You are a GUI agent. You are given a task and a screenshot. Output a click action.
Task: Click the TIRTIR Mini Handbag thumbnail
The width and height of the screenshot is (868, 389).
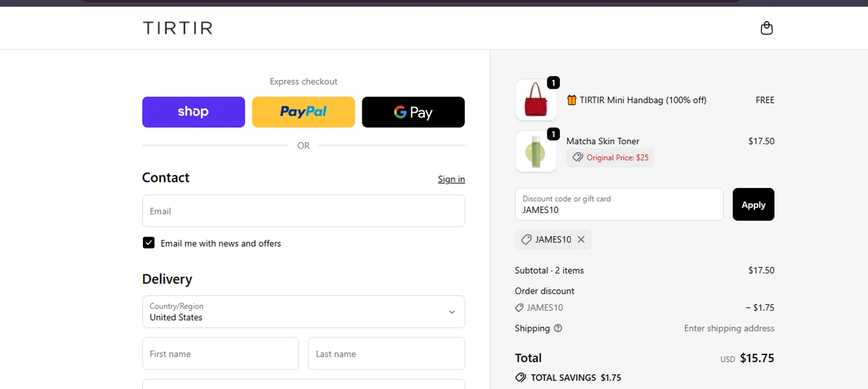click(x=536, y=100)
